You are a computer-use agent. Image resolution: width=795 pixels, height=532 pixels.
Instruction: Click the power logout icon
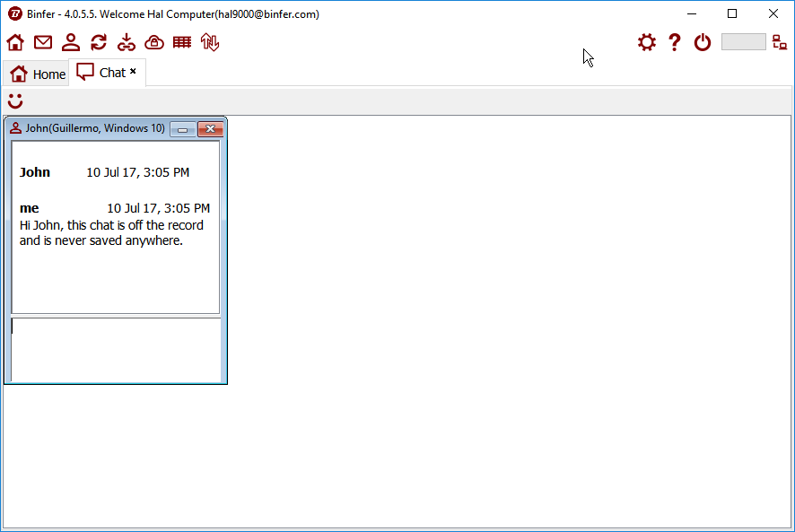click(x=703, y=42)
